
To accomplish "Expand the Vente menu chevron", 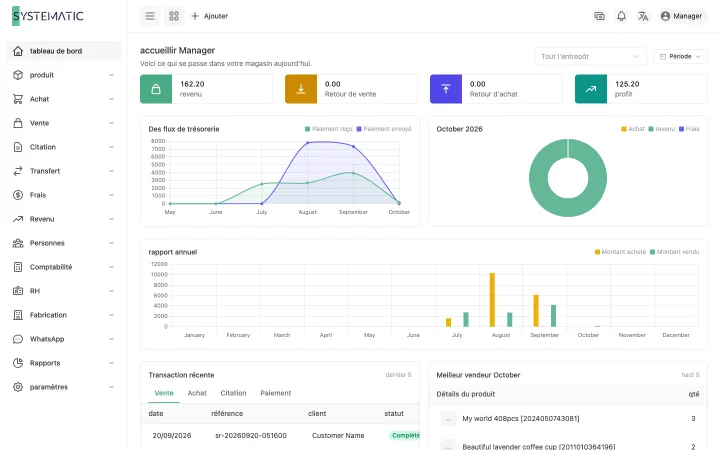I will pyautogui.click(x=111, y=123).
